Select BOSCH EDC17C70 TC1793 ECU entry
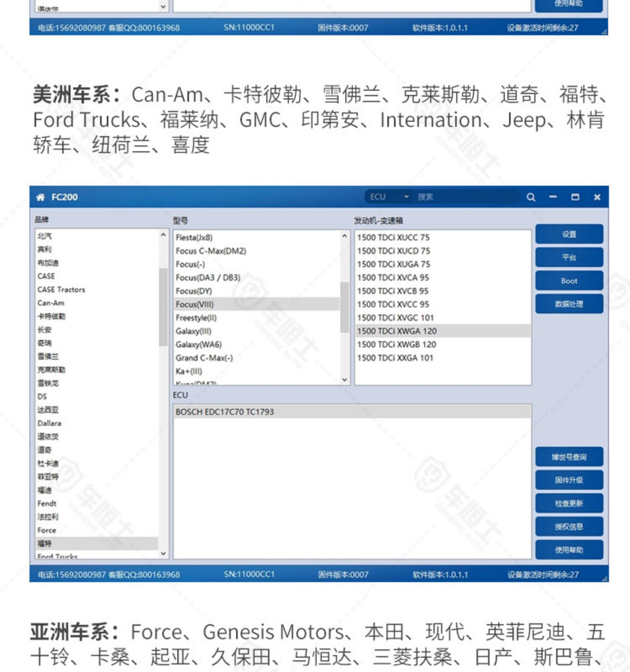This screenshot has height=672, width=630. click(x=225, y=412)
